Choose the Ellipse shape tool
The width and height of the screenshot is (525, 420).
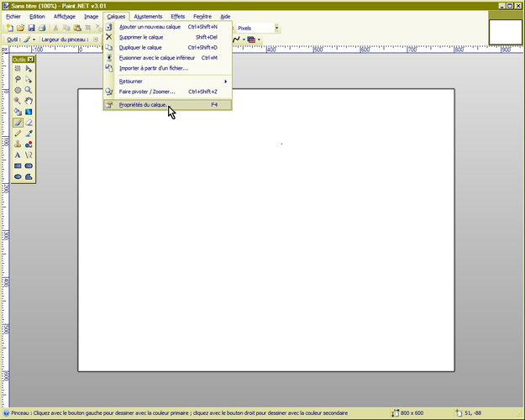coord(18,177)
